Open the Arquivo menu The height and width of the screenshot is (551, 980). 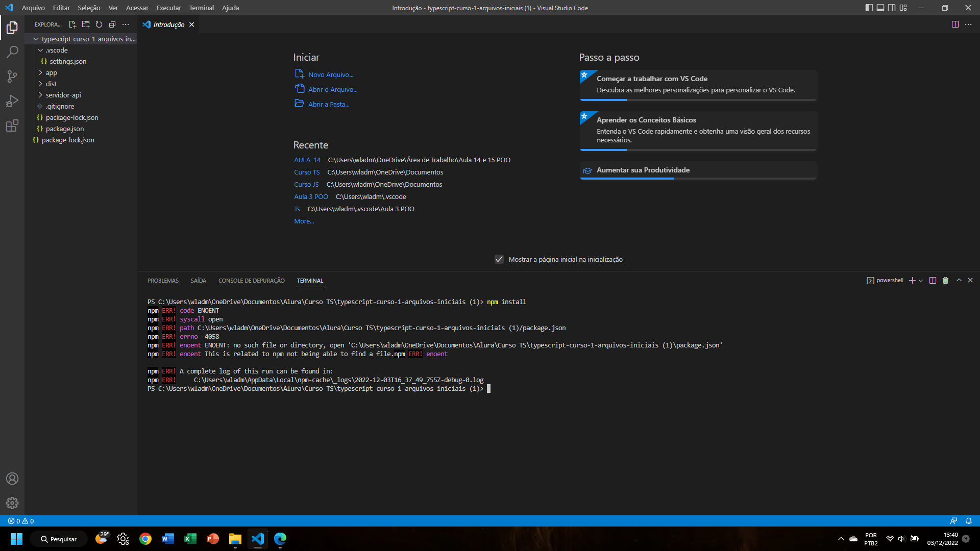click(x=33, y=8)
